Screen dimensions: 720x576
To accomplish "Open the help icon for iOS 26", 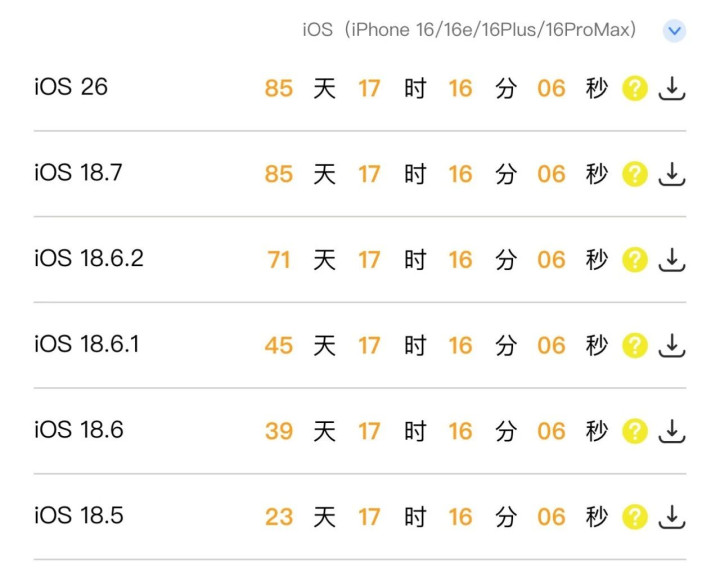I will [x=635, y=89].
